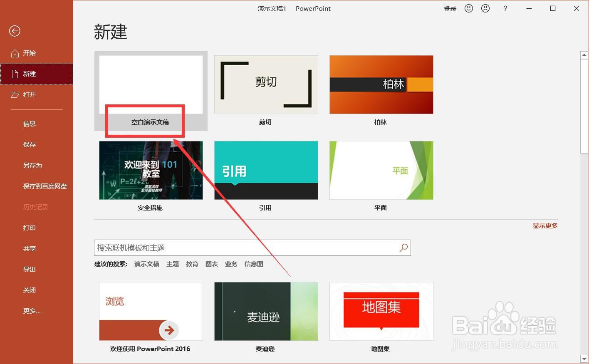589x364 pixels.
Task: Select the 柏林 template thumbnail
Action: click(381, 84)
